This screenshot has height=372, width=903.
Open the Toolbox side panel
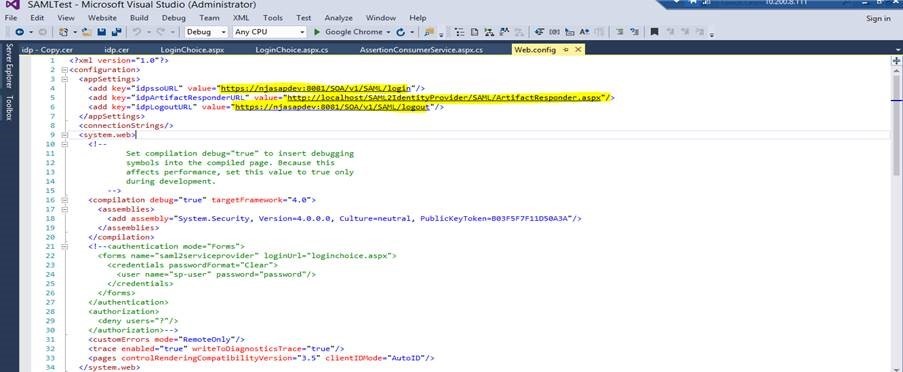coord(9,107)
